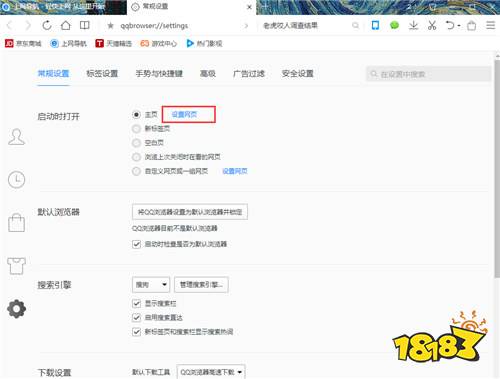This screenshot has height=379, width=500.
Task: Restore closed tab with the undo icon
Action: (450, 25)
